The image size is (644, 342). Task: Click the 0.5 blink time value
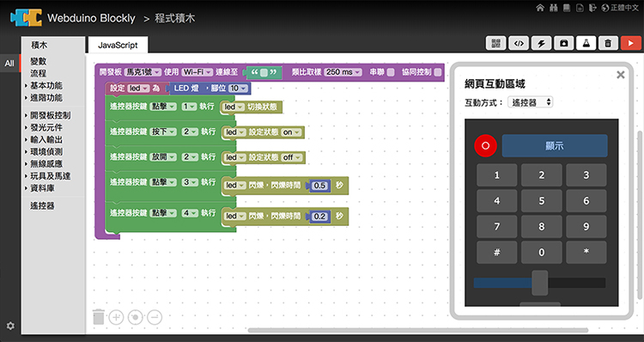coord(319,186)
